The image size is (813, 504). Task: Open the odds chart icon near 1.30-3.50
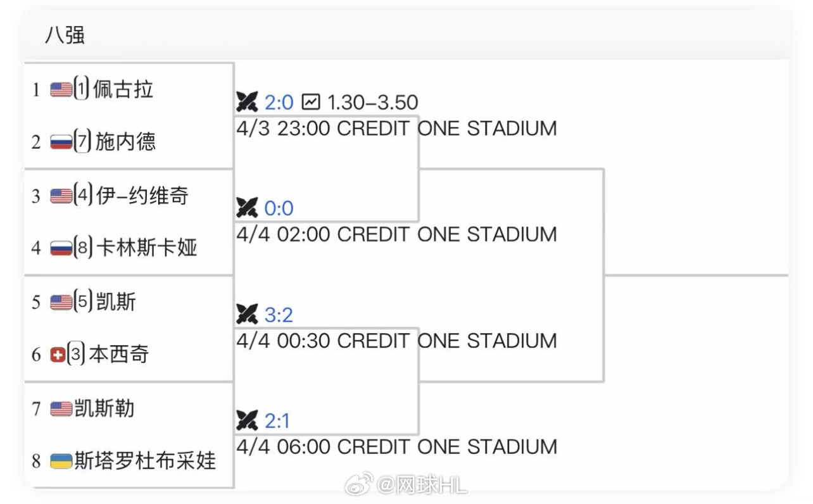coord(310,102)
